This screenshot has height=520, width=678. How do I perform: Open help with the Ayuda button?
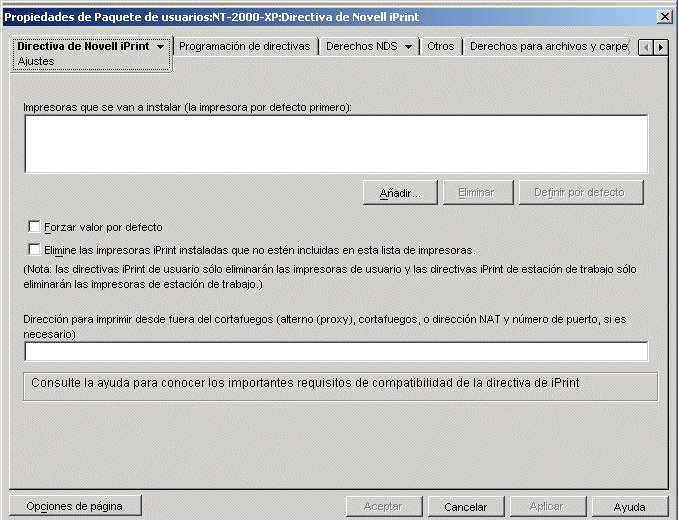click(x=630, y=506)
